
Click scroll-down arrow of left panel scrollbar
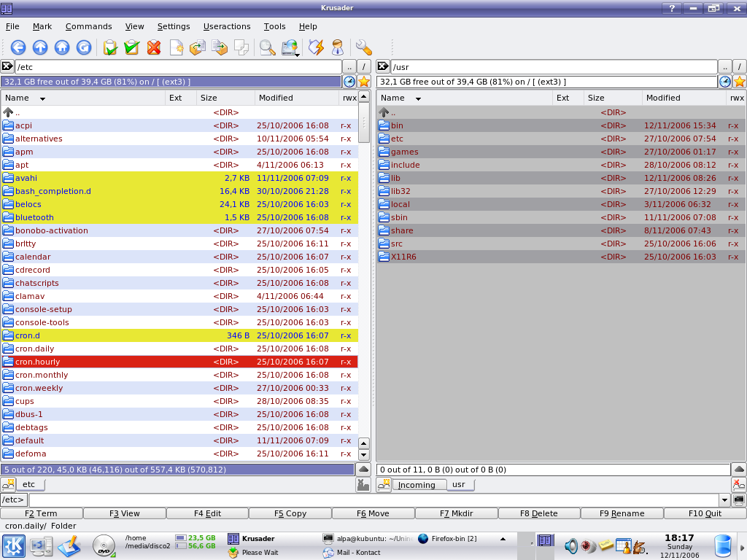coord(364,455)
